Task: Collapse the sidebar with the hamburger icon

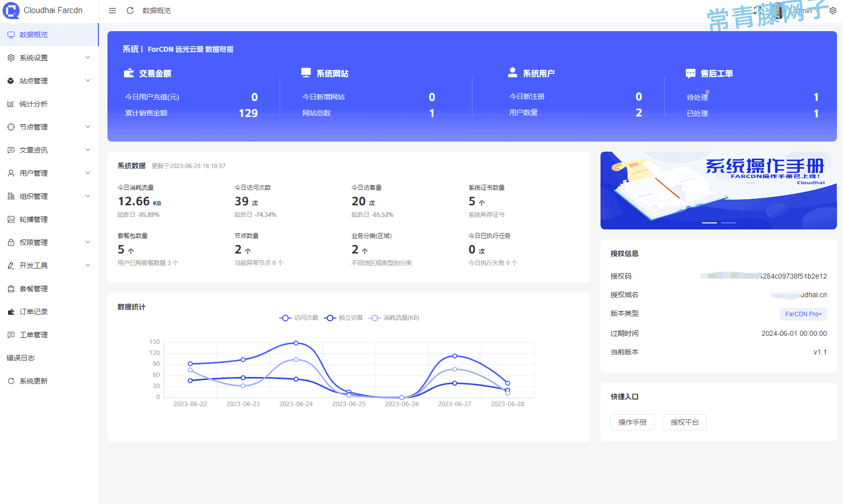Action: (112, 11)
